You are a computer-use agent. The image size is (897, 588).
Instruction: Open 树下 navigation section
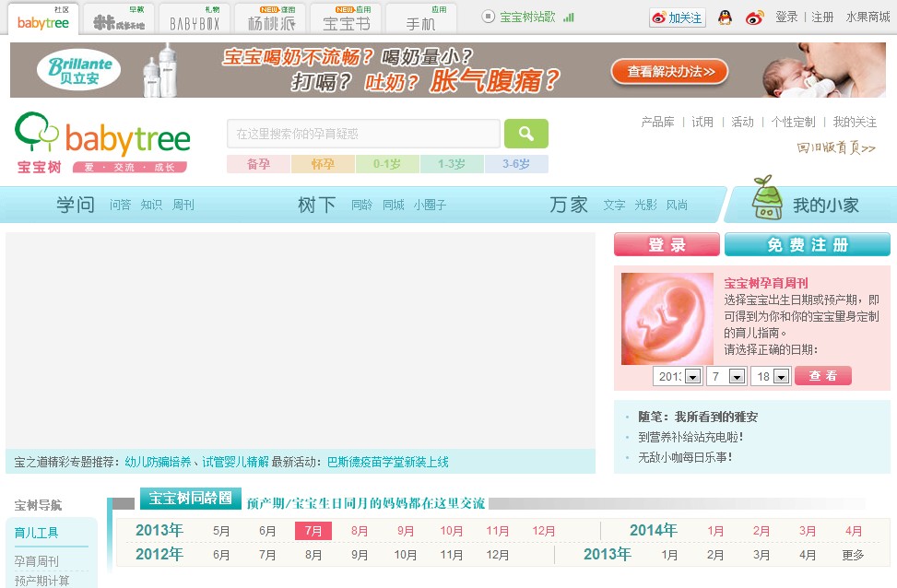[x=317, y=205]
